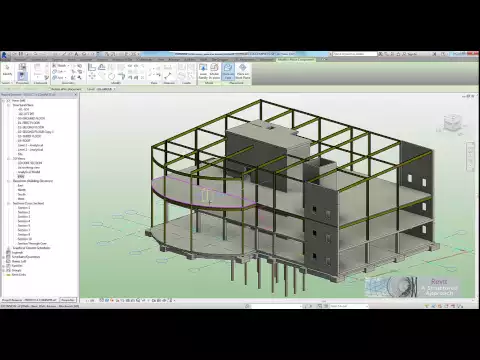The image size is (480, 360).
Task: Select Section 1 in Project Browser
Action: (x=24, y=208)
